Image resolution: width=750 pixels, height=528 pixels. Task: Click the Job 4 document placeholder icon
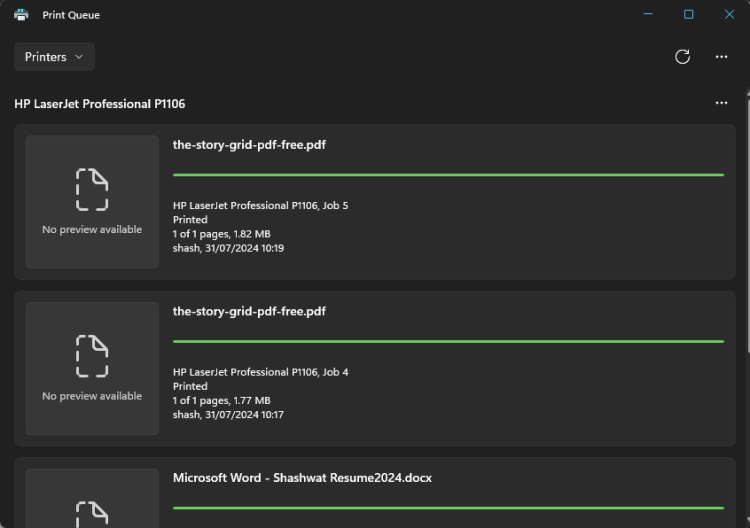pyautogui.click(x=92, y=356)
